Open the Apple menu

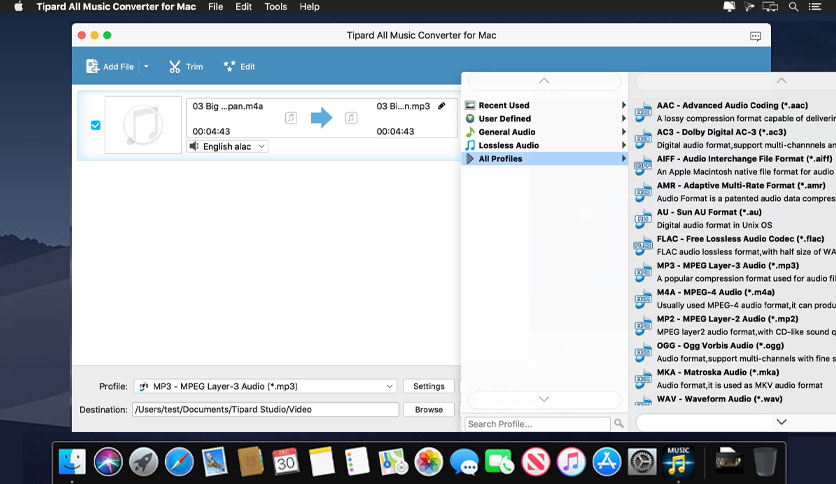pos(18,7)
